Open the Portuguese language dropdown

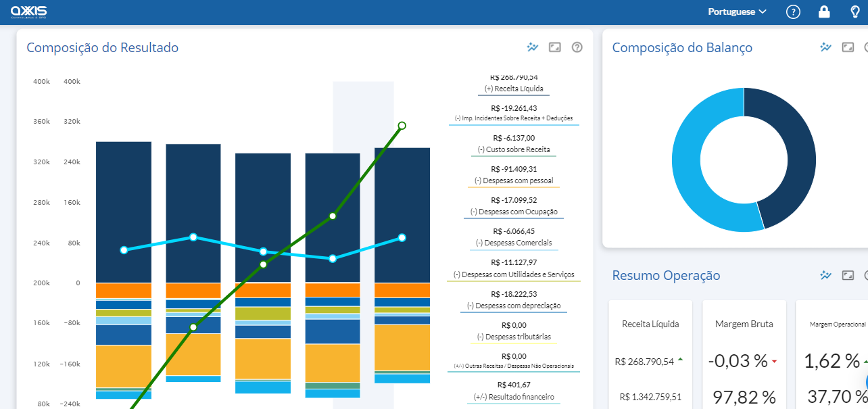click(737, 11)
